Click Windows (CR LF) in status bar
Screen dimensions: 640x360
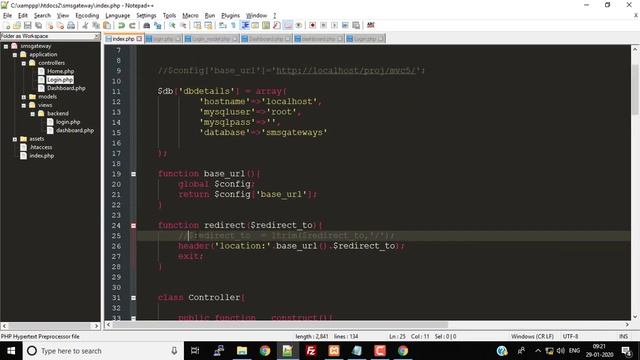(x=532, y=336)
